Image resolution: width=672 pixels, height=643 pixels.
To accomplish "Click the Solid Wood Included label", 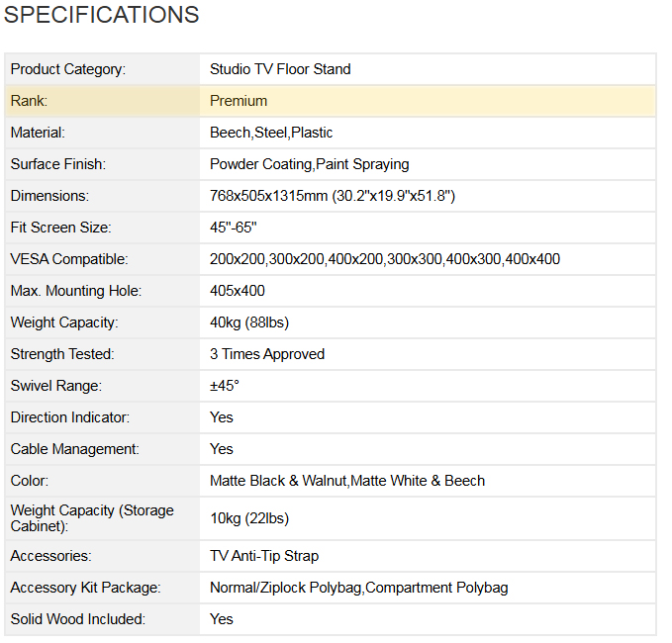I will [x=77, y=619].
